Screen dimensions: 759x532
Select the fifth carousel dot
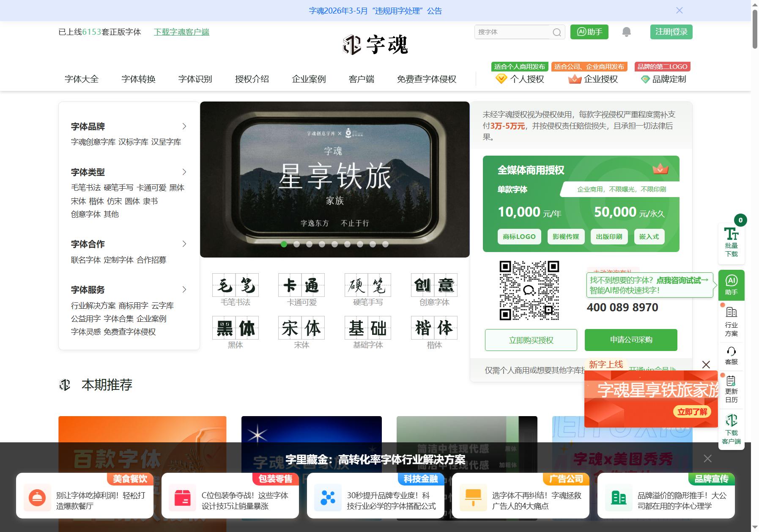(334, 244)
